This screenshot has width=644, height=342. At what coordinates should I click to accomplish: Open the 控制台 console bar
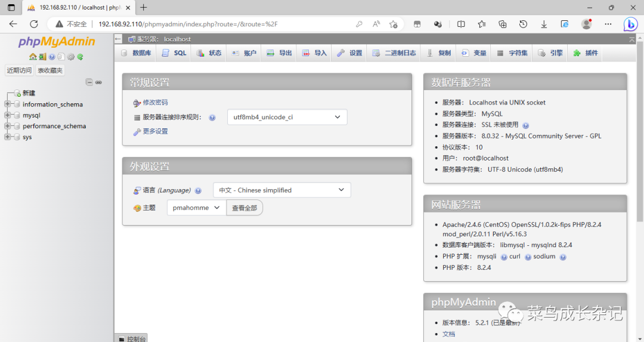pyautogui.click(x=132, y=338)
